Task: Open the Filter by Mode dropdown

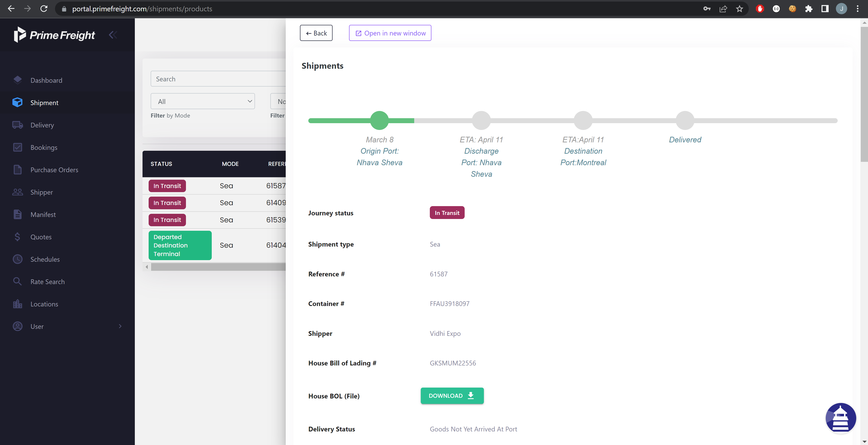Action: (202, 101)
